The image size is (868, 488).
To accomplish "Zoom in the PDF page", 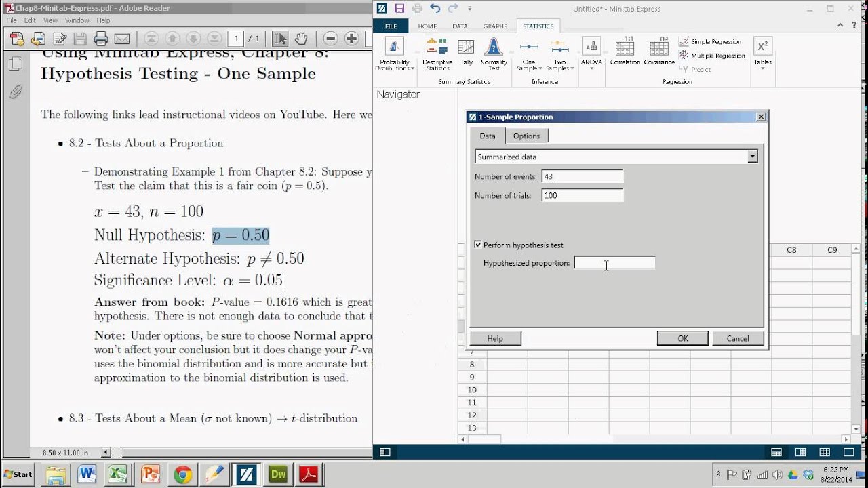I will [351, 39].
